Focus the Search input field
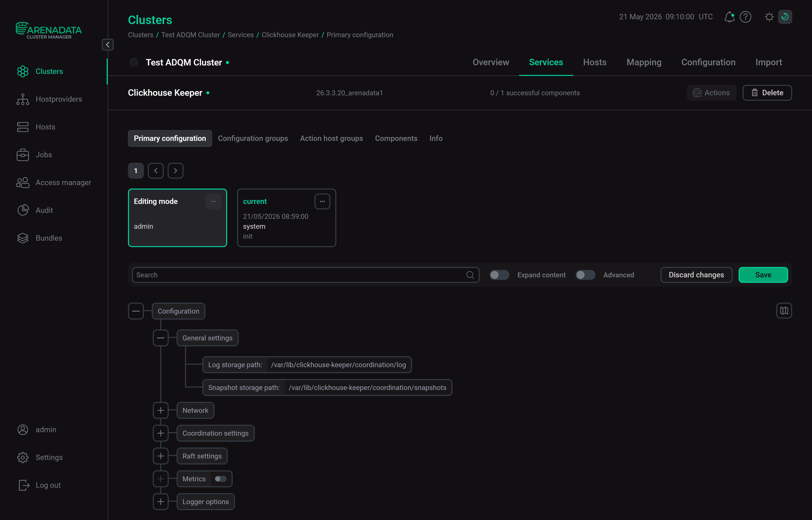The height and width of the screenshot is (520, 812). click(x=305, y=275)
